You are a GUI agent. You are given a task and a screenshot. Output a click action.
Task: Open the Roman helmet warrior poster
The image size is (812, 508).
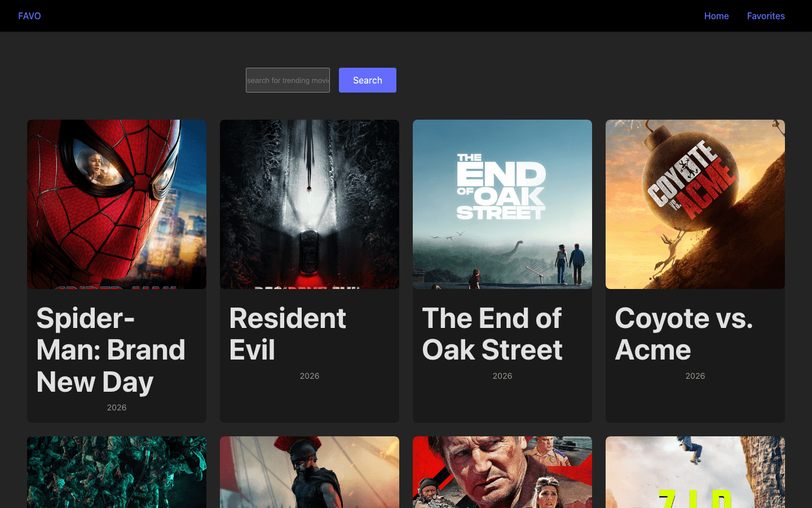click(310, 472)
